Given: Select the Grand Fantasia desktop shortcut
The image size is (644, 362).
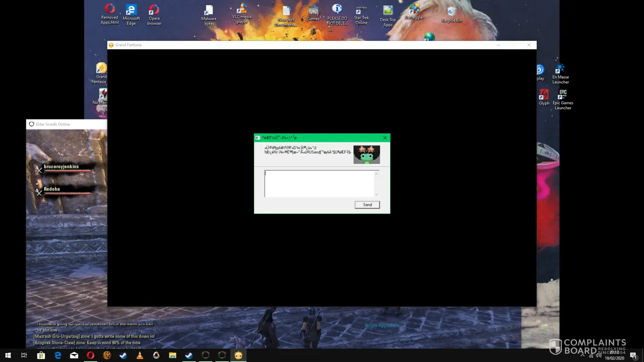Looking at the screenshot, I should point(100,73).
